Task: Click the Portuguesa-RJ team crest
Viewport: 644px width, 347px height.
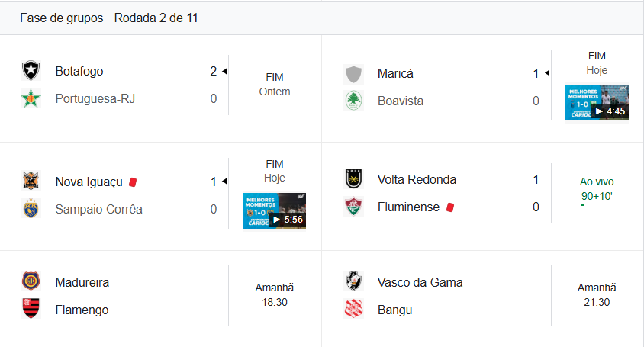Action: pos(31,99)
